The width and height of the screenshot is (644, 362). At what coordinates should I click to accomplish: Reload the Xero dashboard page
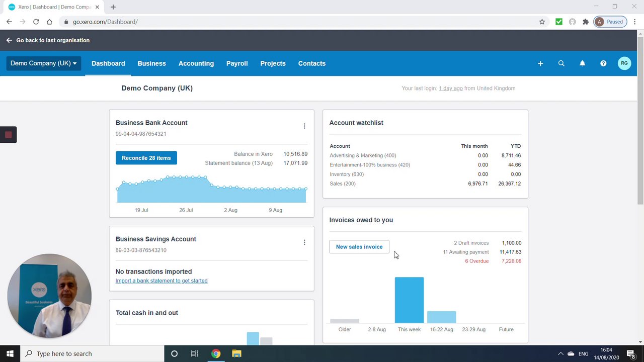tap(36, 22)
